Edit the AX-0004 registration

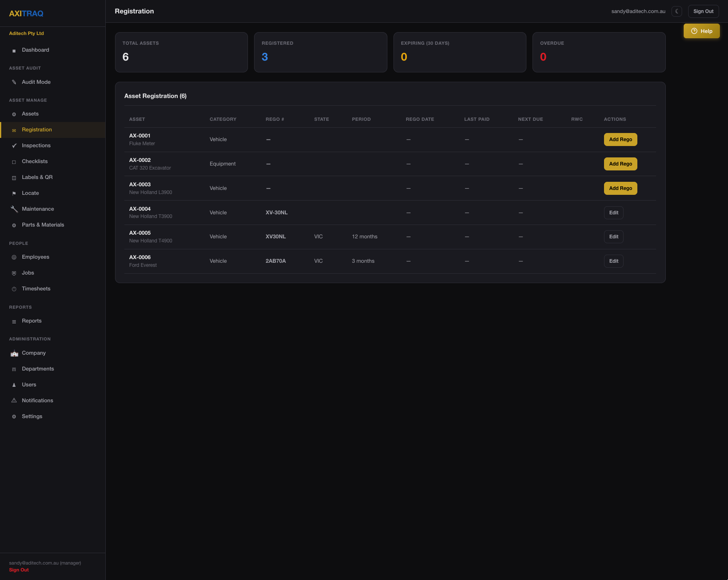click(x=613, y=213)
